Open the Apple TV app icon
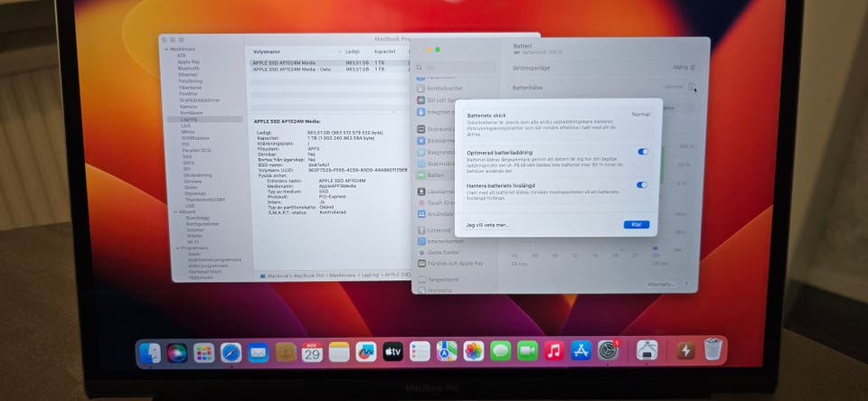Image resolution: width=868 pixels, height=401 pixels. [x=392, y=351]
